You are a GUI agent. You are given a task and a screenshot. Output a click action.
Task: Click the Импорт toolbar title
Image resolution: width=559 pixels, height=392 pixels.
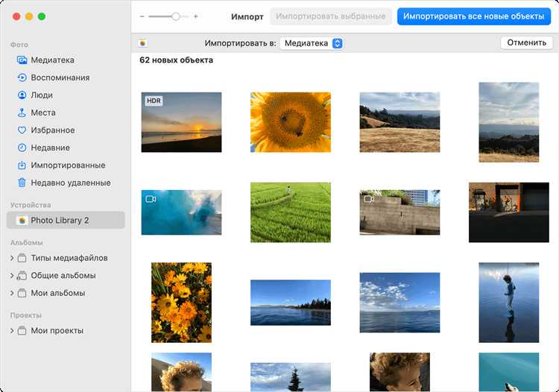tap(247, 16)
